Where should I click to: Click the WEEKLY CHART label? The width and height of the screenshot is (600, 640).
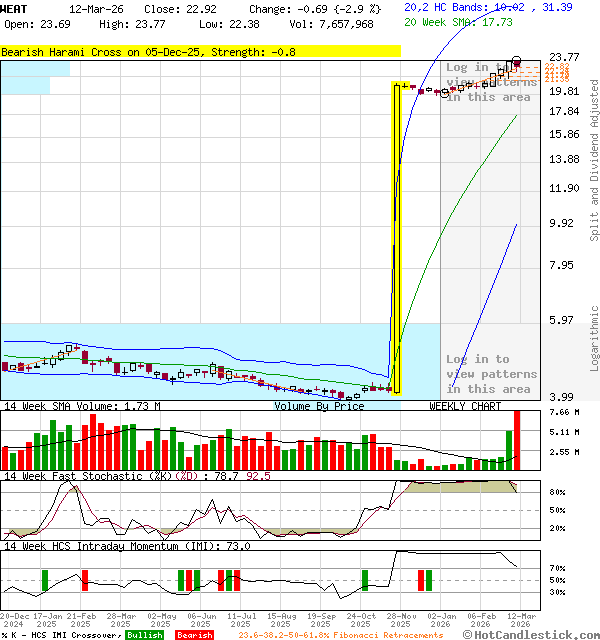pos(465,407)
